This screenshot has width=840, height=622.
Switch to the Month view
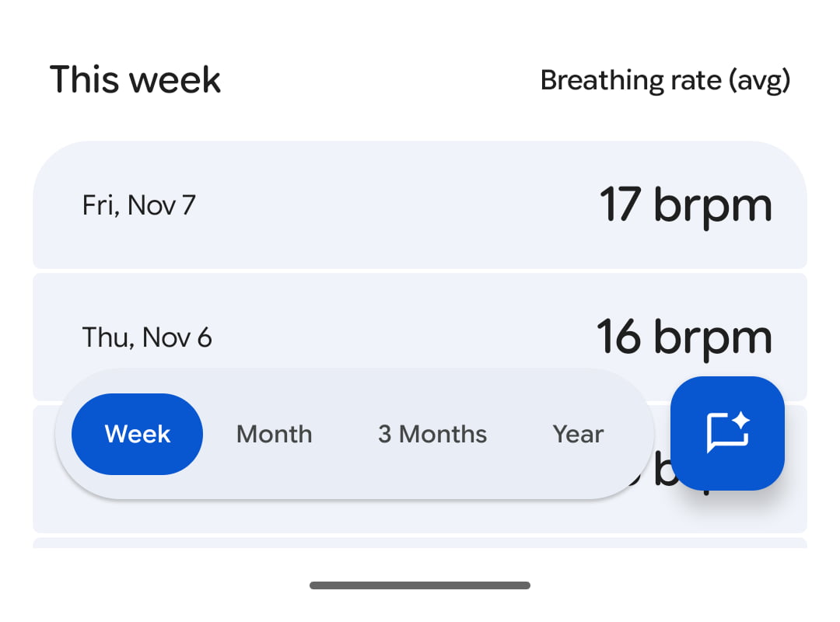274,434
